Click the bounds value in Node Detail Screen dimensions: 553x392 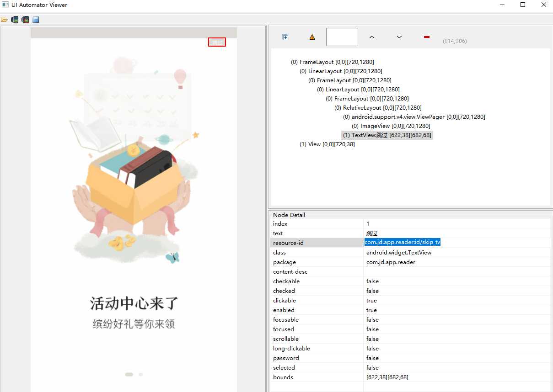387,377
